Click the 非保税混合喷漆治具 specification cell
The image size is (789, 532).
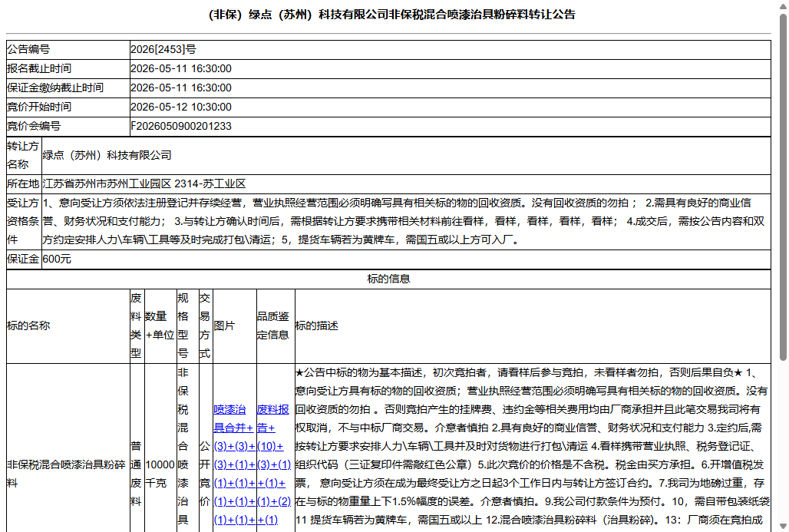point(187,448)
